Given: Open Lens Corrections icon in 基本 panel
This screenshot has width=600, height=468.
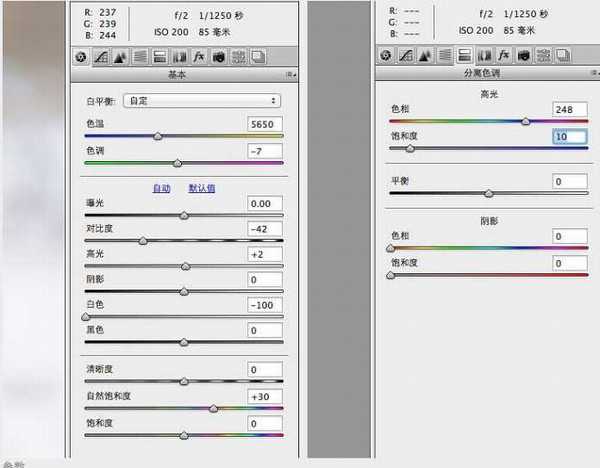Looking at the screenshot, I should [179, 57].
